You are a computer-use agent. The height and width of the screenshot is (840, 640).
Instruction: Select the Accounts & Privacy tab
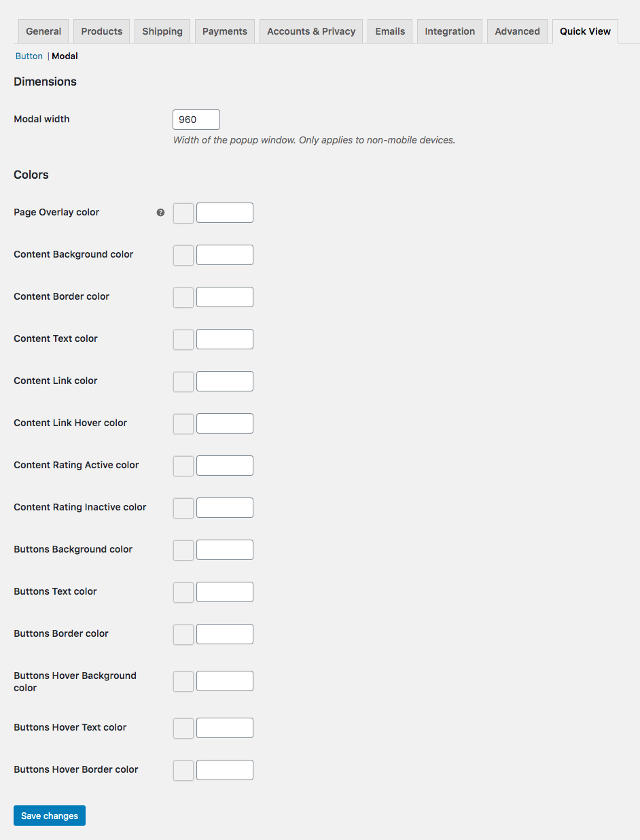[x=311, y=31]
